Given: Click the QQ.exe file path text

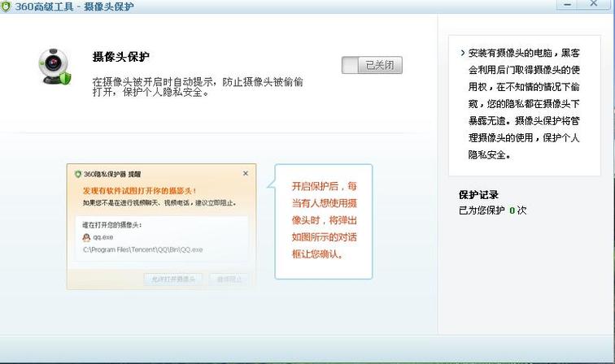Looking at the screenshot, I should 142,249.
